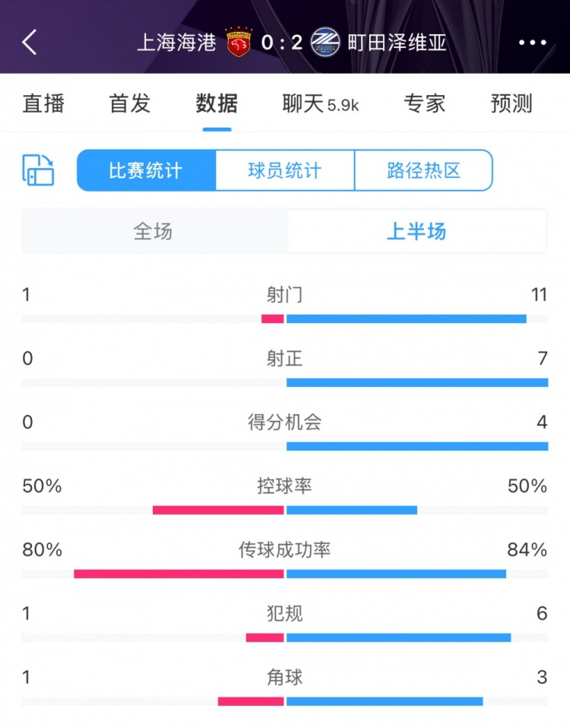Select the 数据 tab
570x728 pixels.
[x=217, y=103]
